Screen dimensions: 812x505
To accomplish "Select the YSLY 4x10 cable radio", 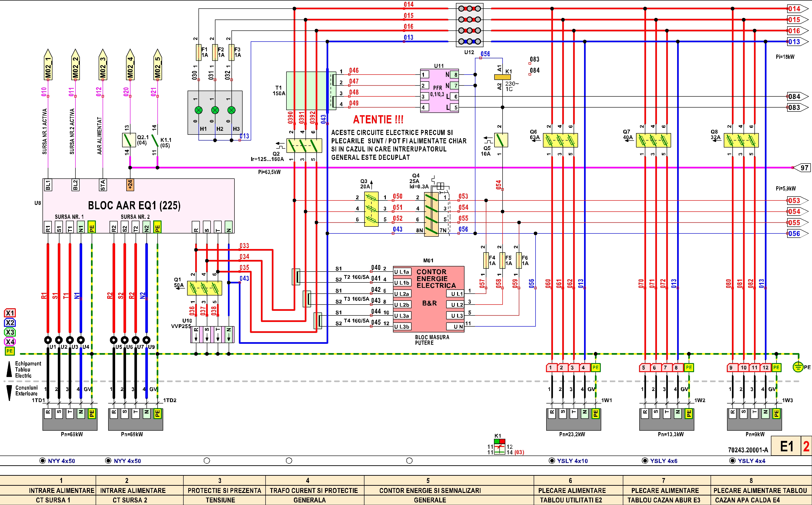I will point(552,461).
